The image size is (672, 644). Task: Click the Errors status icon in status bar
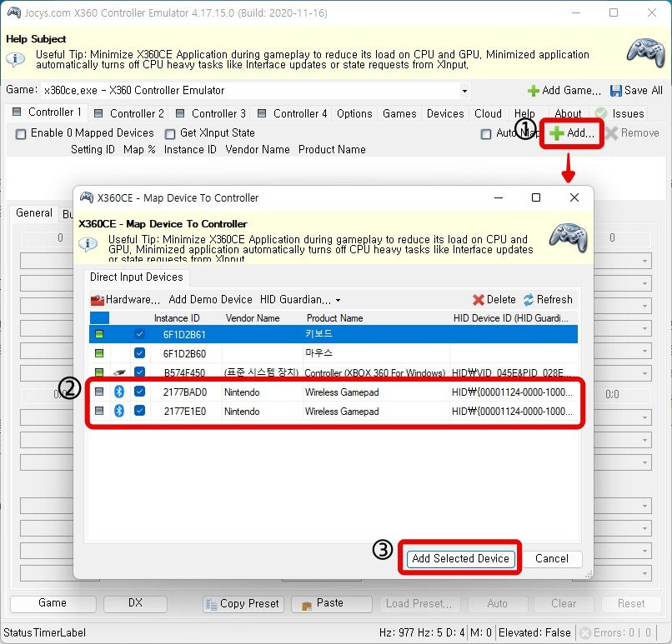click(x=585, y=633)
